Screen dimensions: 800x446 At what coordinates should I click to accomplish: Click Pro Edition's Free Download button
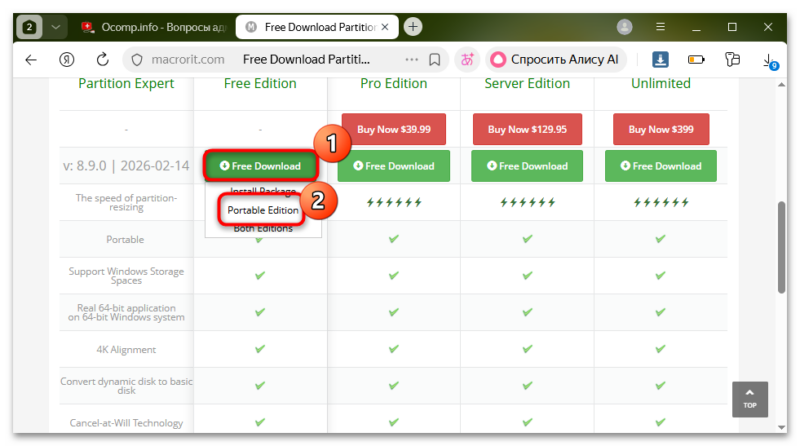click(x=393, y=166)
